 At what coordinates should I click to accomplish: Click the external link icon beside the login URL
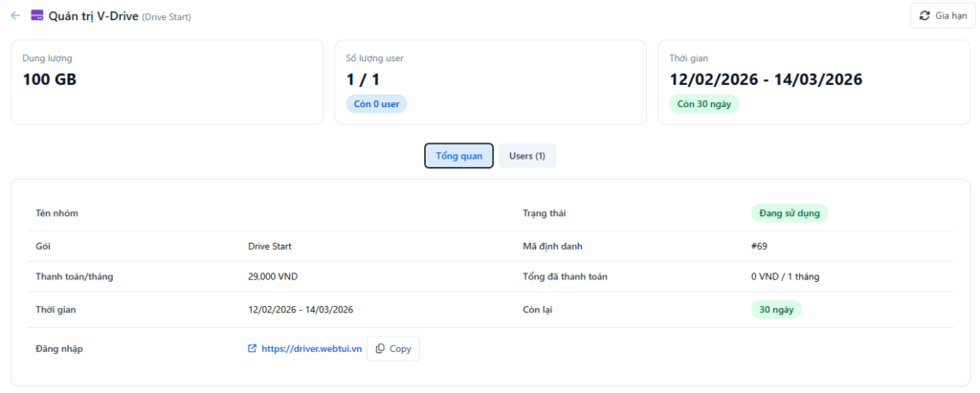click(x=253, y=349)
